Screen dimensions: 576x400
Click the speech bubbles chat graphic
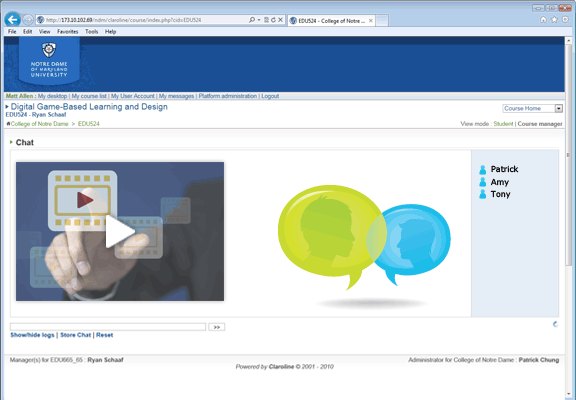364,238
